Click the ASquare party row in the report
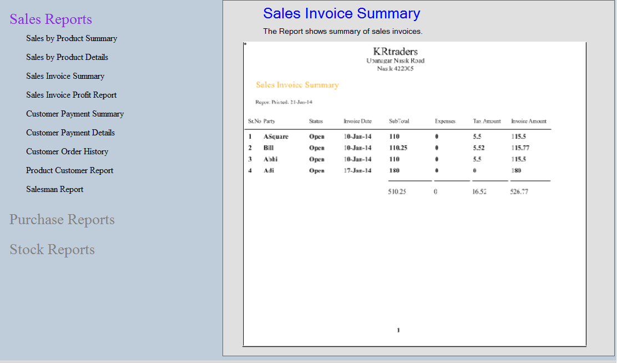Screen dimensions: 617x364 point(276,136)
